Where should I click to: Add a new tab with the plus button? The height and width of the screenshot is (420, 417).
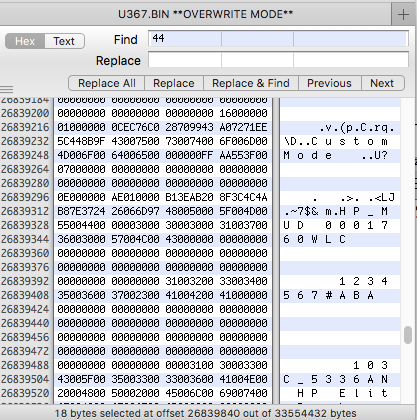click(x=404, y=14)
